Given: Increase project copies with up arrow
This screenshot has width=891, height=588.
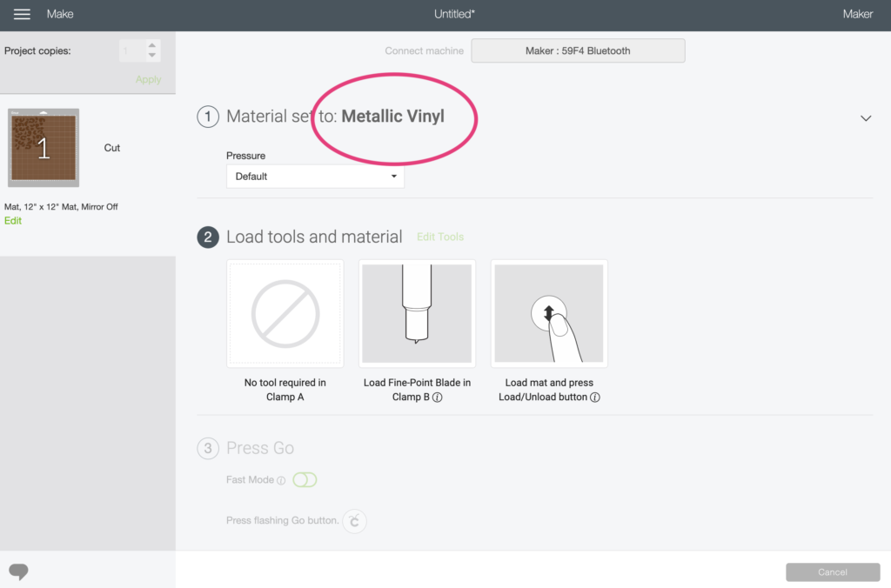Looking at the screenshot, I should click(151, 45).
